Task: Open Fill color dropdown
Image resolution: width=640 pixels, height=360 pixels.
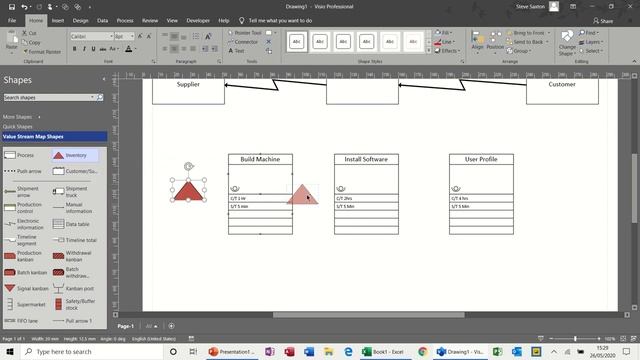Action: 443,32
